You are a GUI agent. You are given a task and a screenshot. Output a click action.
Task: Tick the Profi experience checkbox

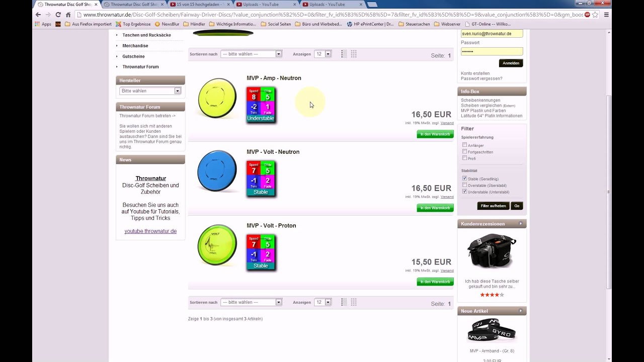tap(464, 158)
